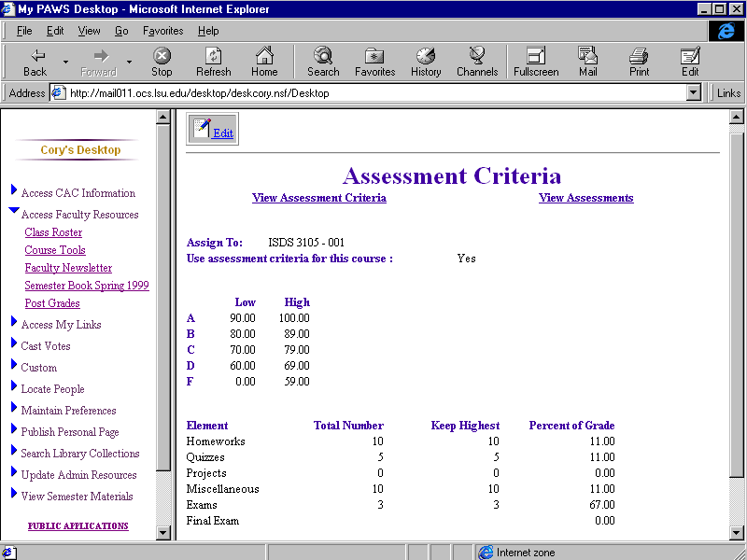Viewport: 747px width, 560px height.
Task: Open the Channels toolbar button
Action: 477,63
